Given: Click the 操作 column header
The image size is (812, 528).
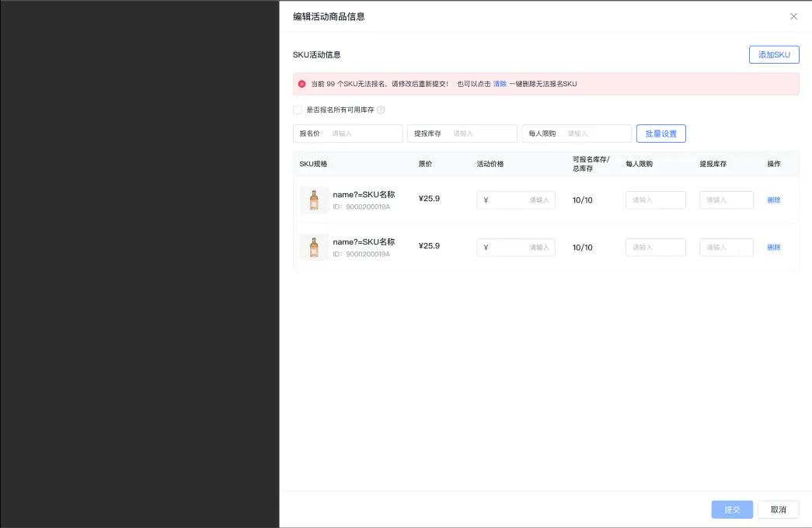Looking at the screenshot, I should click(774, 164).
